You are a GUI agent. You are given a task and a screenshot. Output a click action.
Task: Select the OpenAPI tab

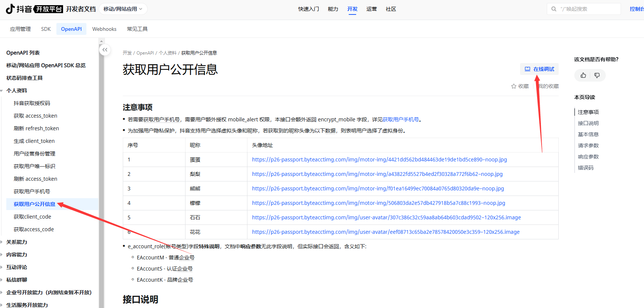71,29
